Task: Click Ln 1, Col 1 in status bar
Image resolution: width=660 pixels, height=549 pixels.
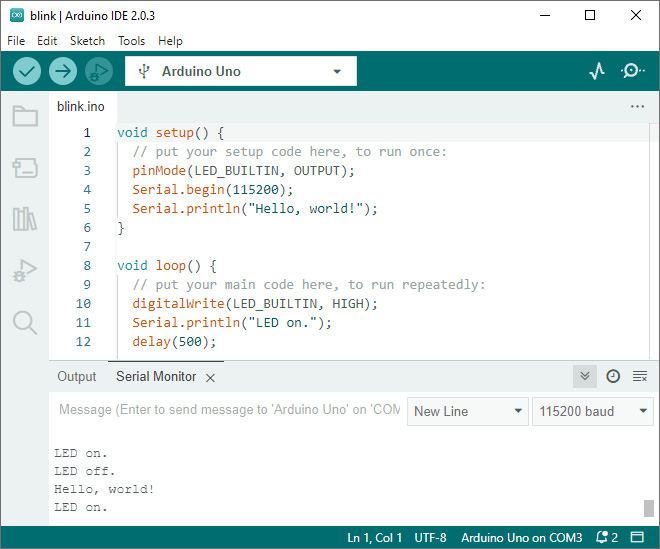Action: click(x=374, y=538)
